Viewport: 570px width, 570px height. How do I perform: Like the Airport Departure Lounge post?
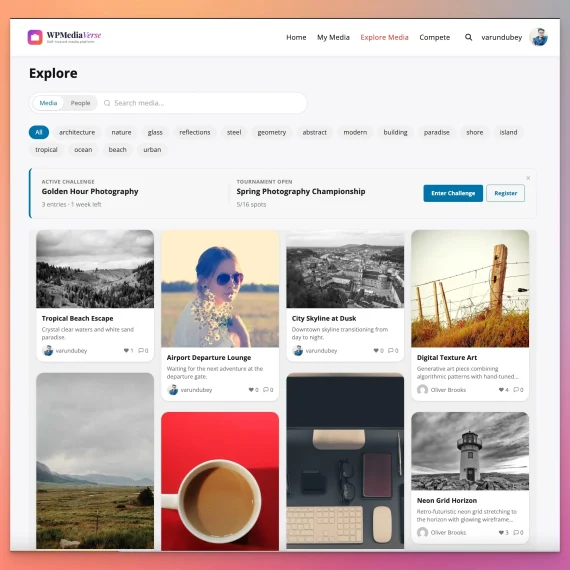251,390
